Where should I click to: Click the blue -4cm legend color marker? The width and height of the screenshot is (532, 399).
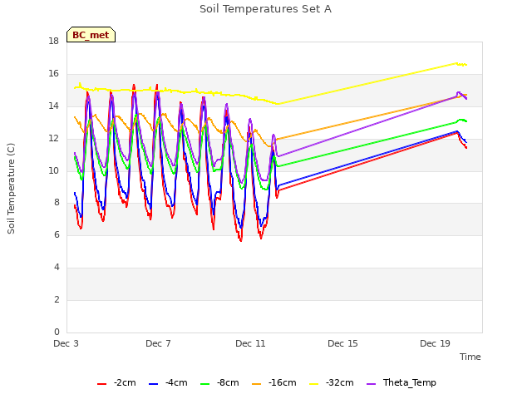[153, 384]
